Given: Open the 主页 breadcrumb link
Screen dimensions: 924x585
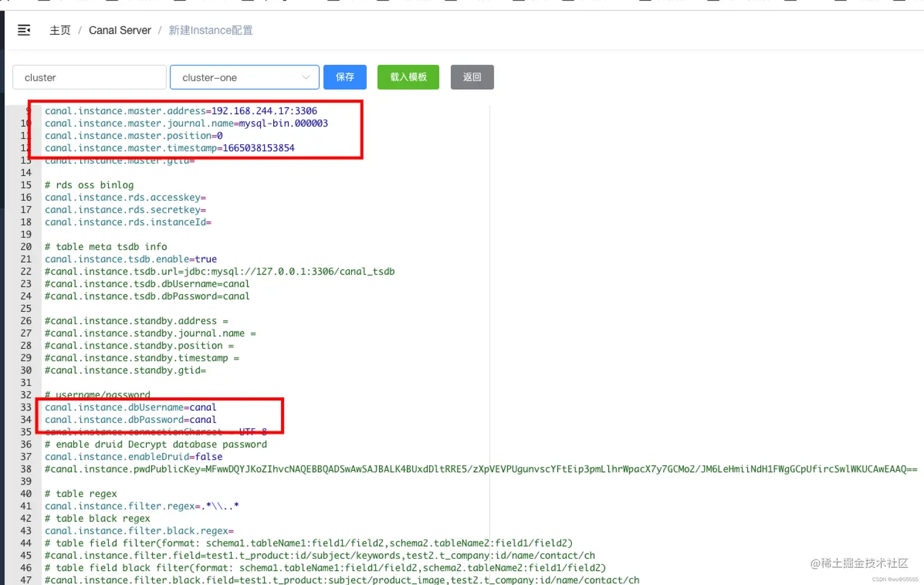Looking at the screenshot, I should pyautogui.click(x=60, y=30).
